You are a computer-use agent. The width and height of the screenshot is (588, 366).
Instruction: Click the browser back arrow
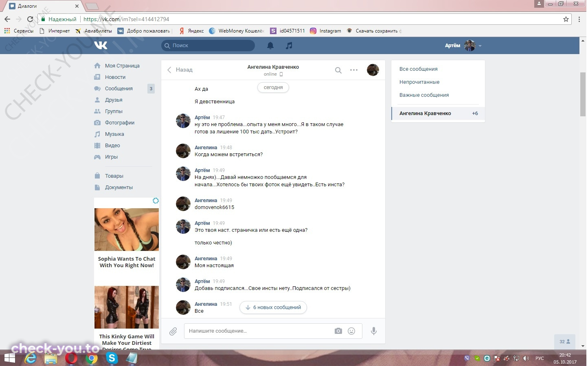pyautogui.click(x=7, y=19)
